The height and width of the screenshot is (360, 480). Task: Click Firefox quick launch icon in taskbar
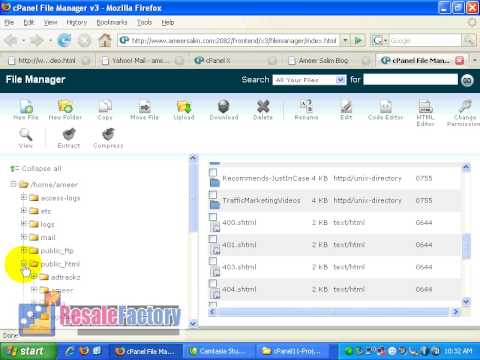84,351
